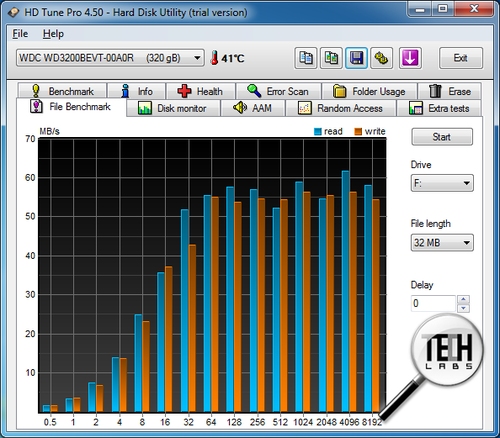The height and width of the screenshot is (438, 500).
Task: Click HD Tune app icon in title bar
Action: 14,12
